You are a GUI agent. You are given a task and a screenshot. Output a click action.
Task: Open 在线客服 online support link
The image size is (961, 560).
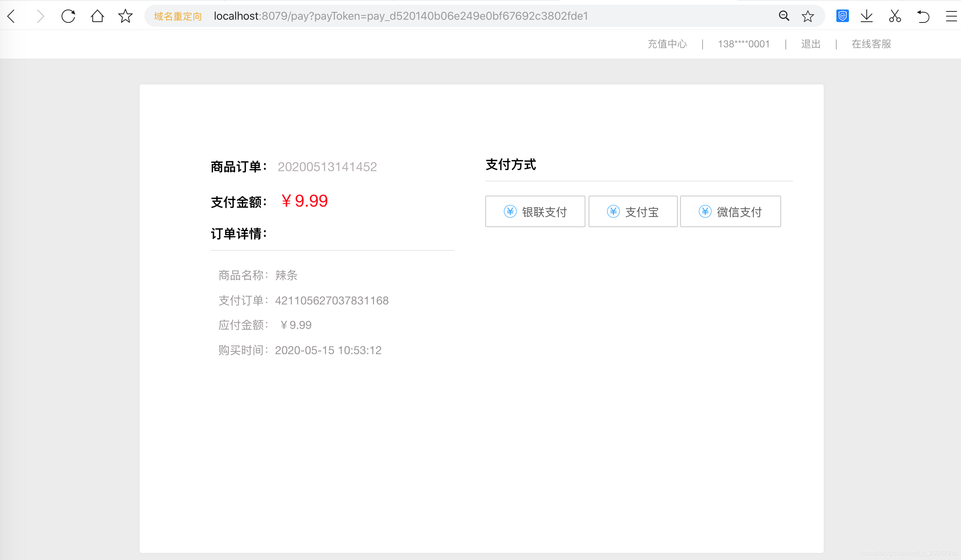click(871, 44)
